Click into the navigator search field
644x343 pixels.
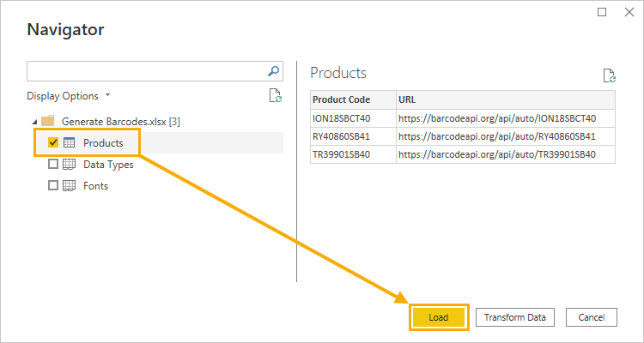(x=147, y=71)
